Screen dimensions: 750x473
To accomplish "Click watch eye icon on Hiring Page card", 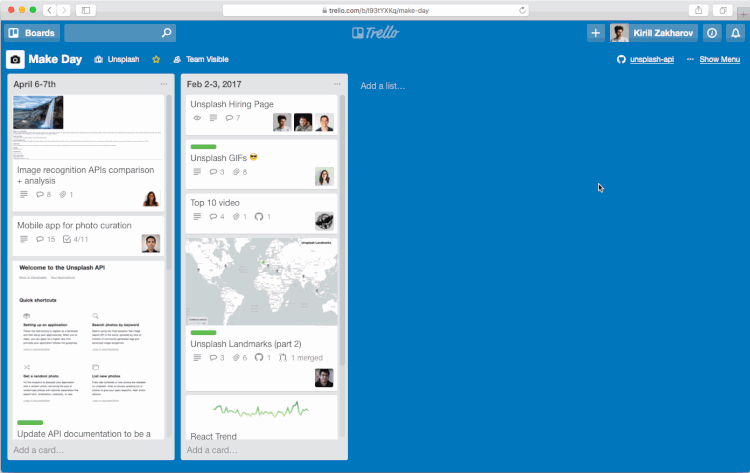I will click(197, 118).
